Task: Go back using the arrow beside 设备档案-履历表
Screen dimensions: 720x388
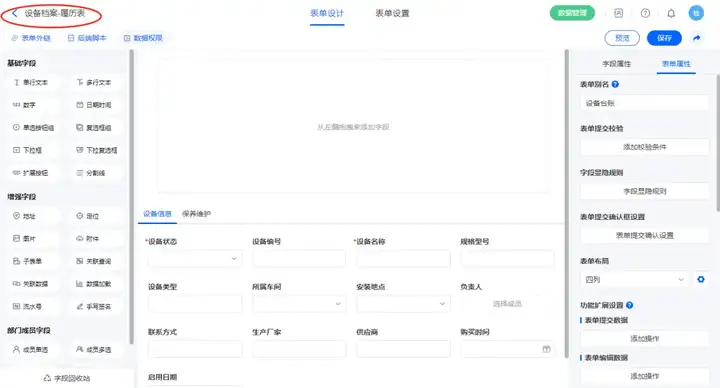Action: point(15,13)
